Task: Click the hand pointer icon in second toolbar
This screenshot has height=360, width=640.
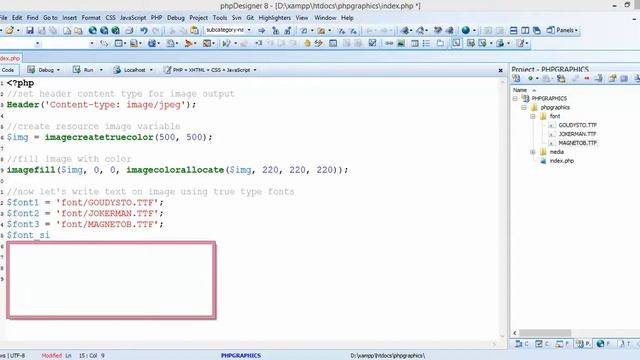Action: (x=307, y=43)
